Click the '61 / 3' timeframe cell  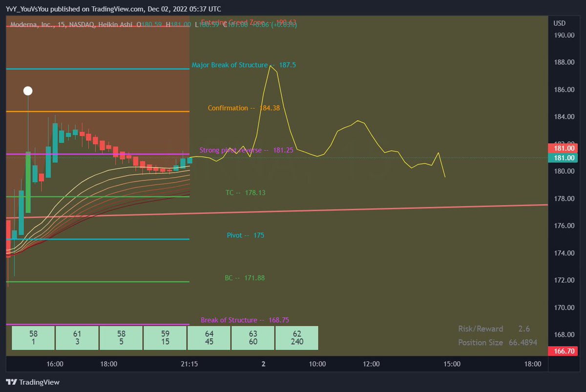click(x=77, y=338)
